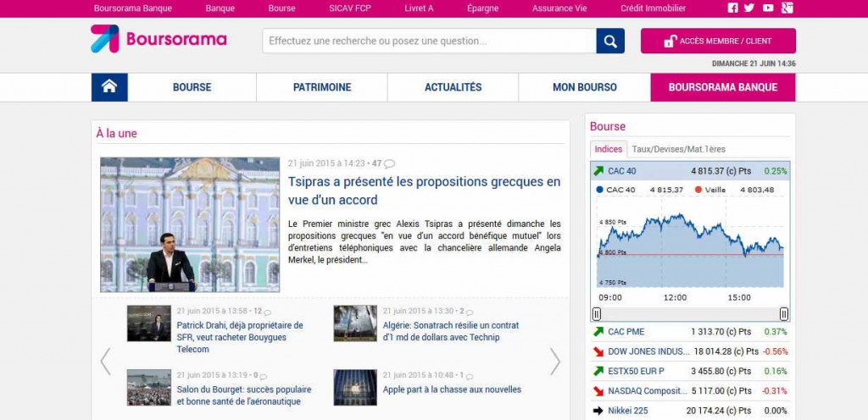Viewport: 868px width, 420px height.
Task: Open the Tsipras propositions grecques headline
Action: click(424, 191)
